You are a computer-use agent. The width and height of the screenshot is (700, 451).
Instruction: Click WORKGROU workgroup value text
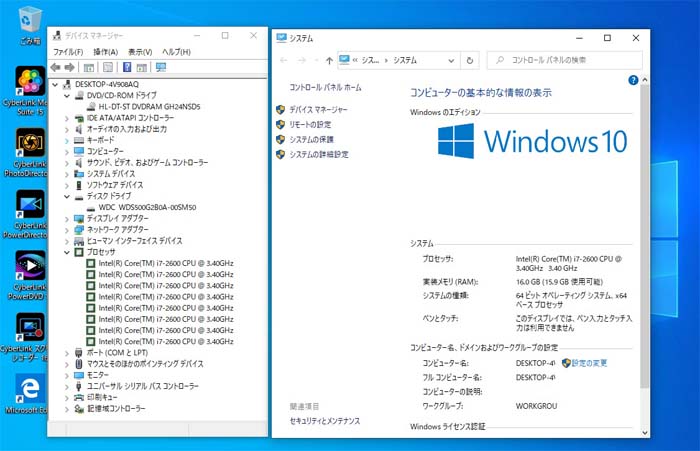coord(536,406)
